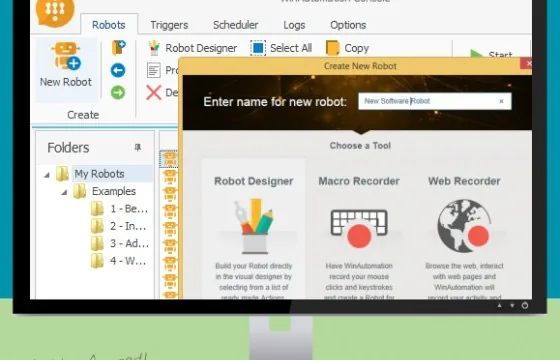Pin the Folders panel

(138, 147)
